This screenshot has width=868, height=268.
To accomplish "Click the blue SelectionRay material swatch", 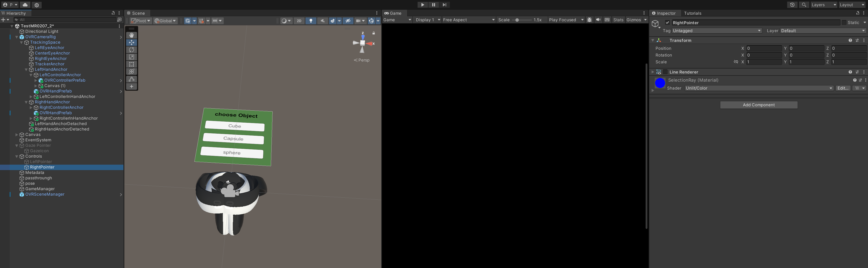I will pyautogui.click(x=660, y=83).
